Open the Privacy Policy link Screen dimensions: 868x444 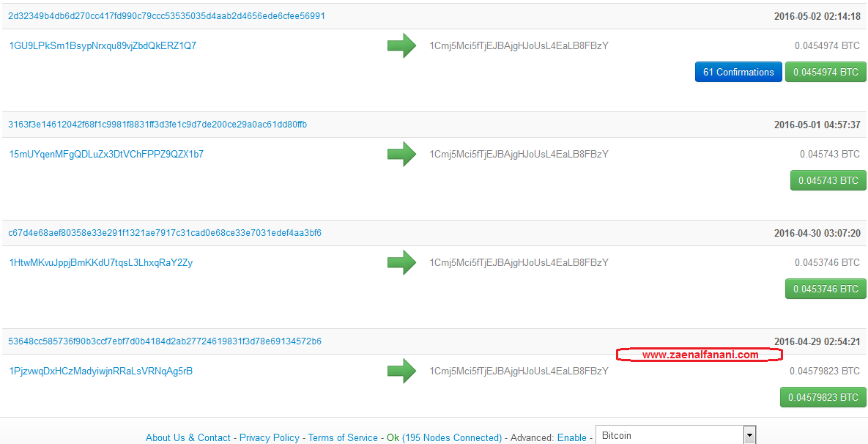pos(269,437)
